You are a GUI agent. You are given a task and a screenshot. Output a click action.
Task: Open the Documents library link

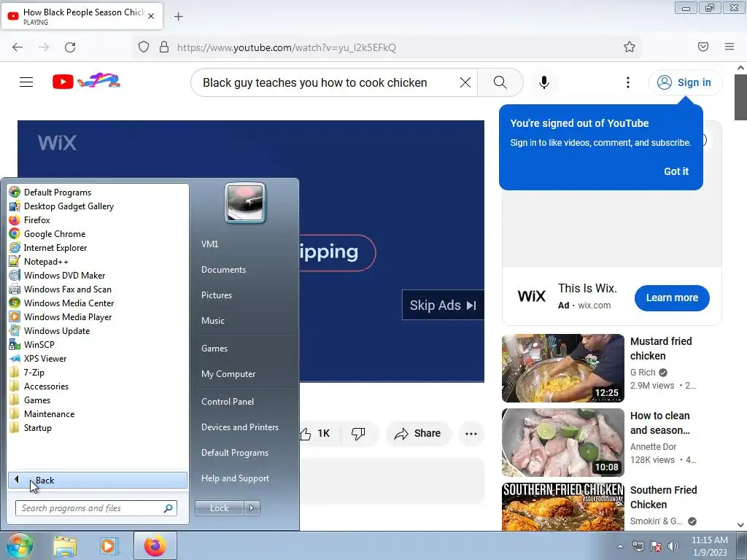click(x=223, y=270)
